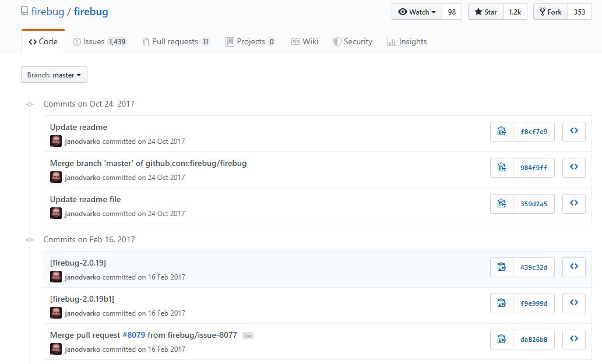Open the Insights tab
The width and height of the screenshot is (602, 364).
tap(407, 41)
